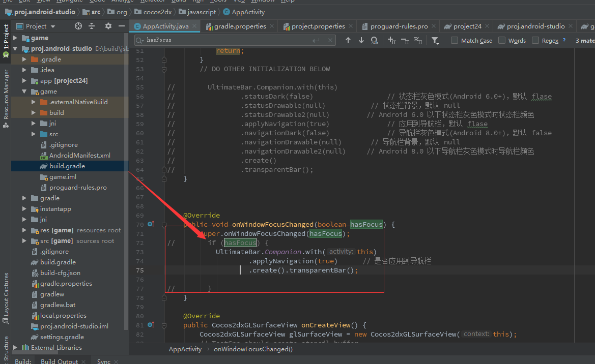Enable the Match Case checkbox

pyautogui.click(x=455, y=40)
